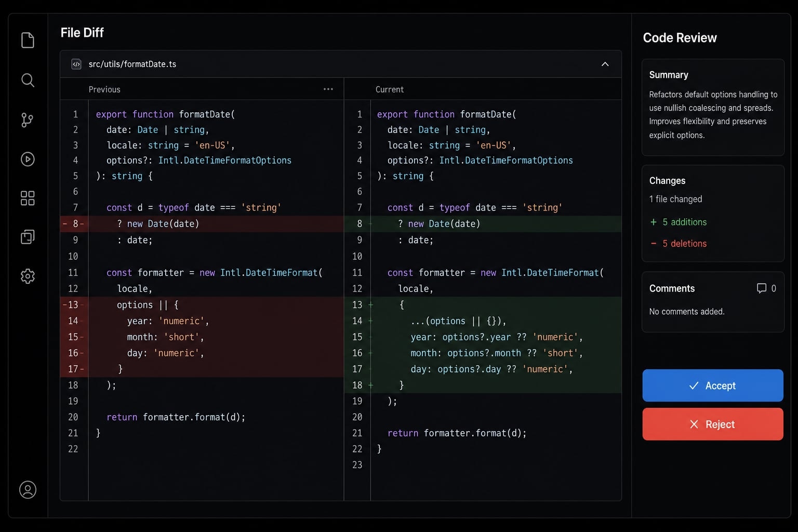Image resolution: width=798 pixels, height=532 pixels.
Task: Click added line '...(options || {}),' in Current
Action: (x=458, y=321)
